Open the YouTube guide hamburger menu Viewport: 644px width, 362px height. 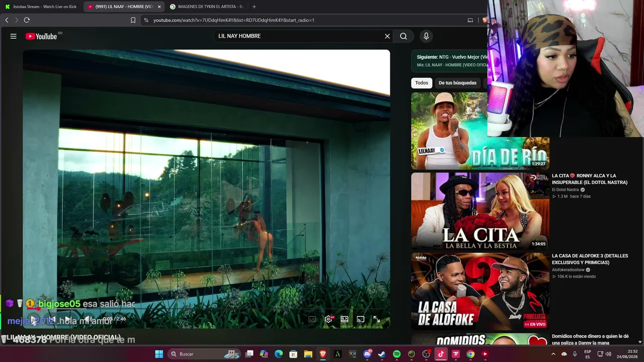tap(14, 36)
